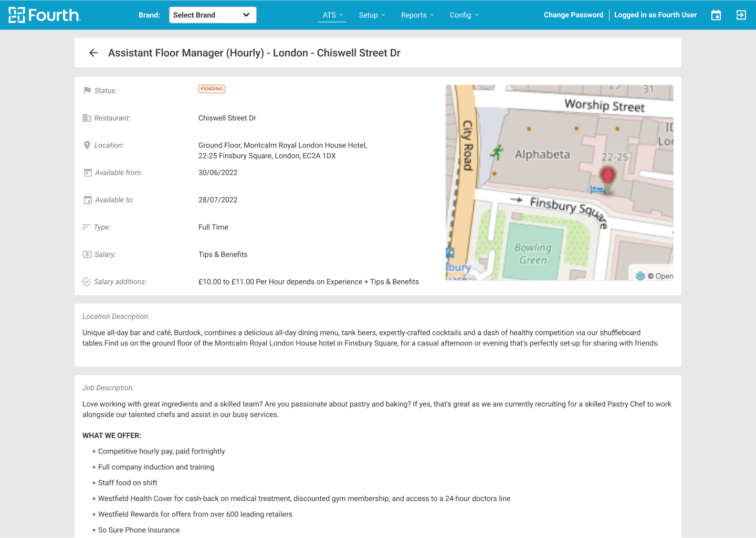Click the PENDING status badge

(x=212, y=89)
